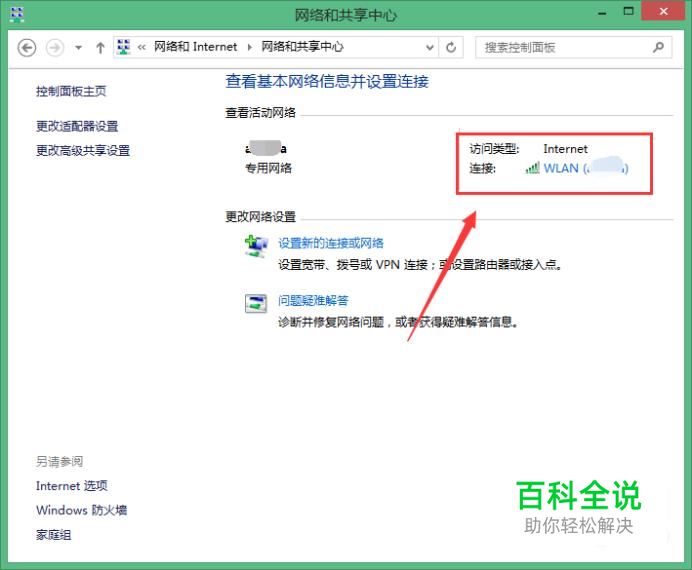Open 更改适配器设置 link

[x=77, y=126]
